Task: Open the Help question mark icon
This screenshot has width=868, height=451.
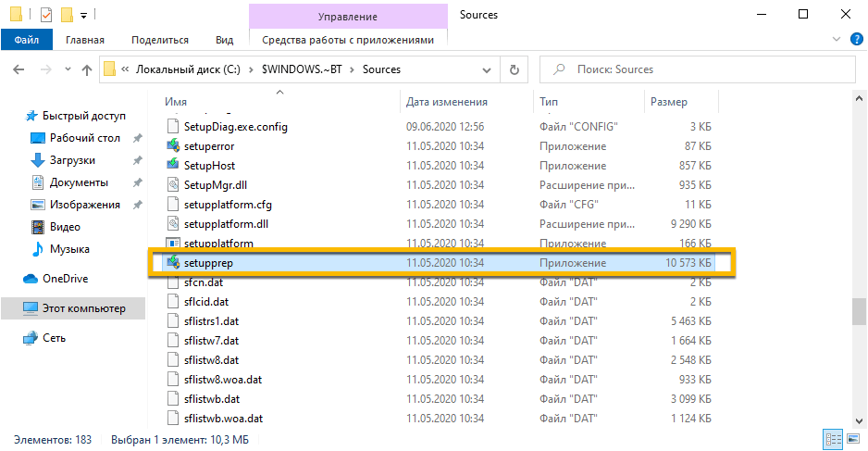Action: 856,39
